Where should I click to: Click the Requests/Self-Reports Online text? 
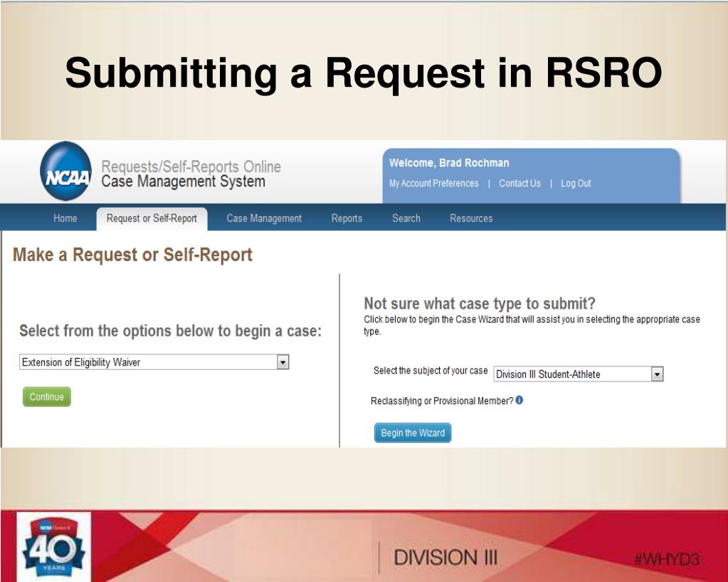pyautogui.click(x=191, y=166)
